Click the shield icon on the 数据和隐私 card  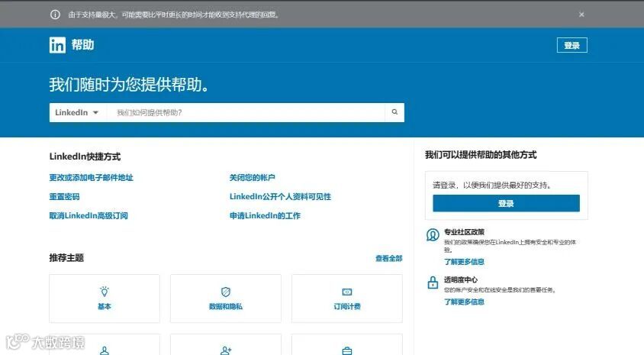pyautogui.click(x=226, y=292)
